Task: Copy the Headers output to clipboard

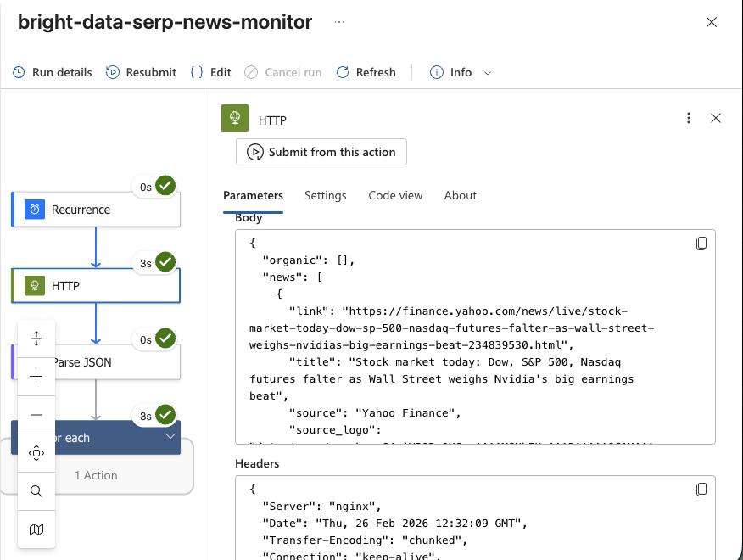Action: (x=701, y=490)
